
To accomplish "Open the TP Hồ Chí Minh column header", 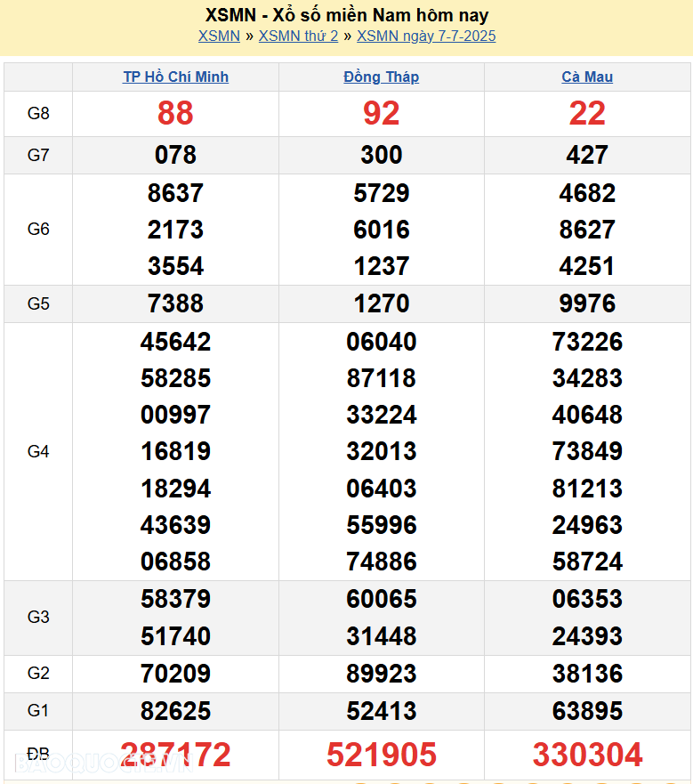I will [175, 77].
